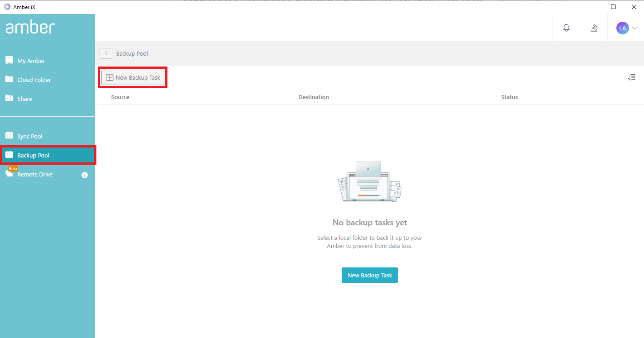
Task: Click the info icon next to Remote Drive
Action: pos(85,175)
